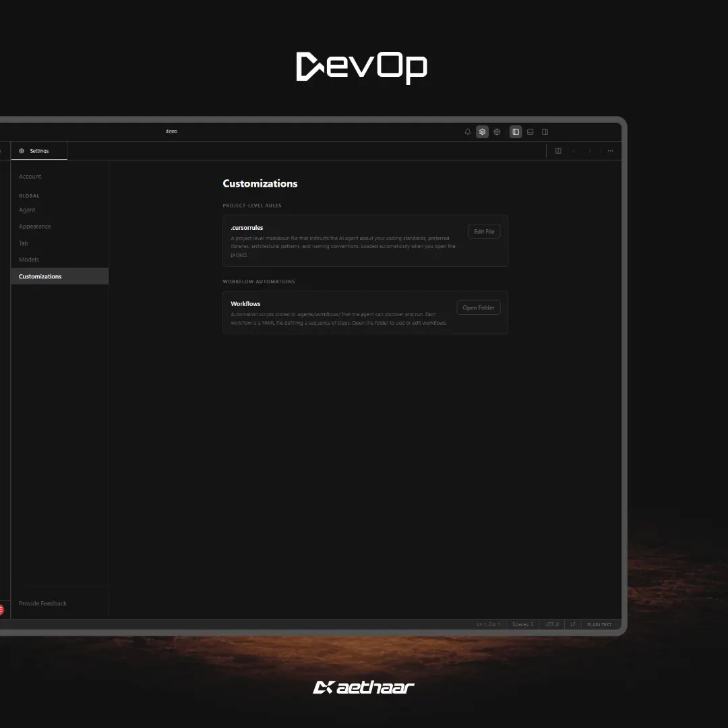728x728 pixels.
Task: Open the Appearance settings section
Action: [x=35, y=226]
